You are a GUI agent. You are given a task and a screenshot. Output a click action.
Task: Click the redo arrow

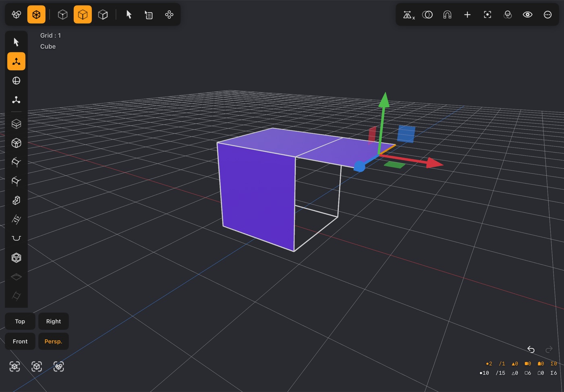tap(549, 349)
